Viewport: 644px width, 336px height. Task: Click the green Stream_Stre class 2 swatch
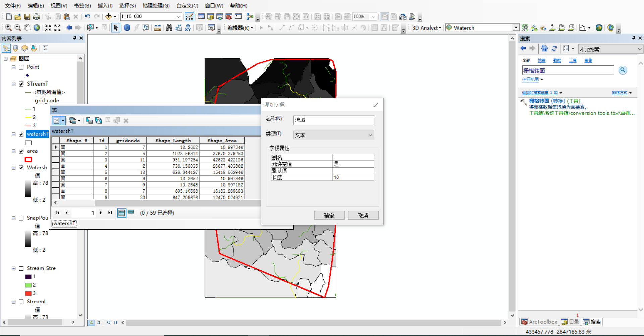pos(29,285)
